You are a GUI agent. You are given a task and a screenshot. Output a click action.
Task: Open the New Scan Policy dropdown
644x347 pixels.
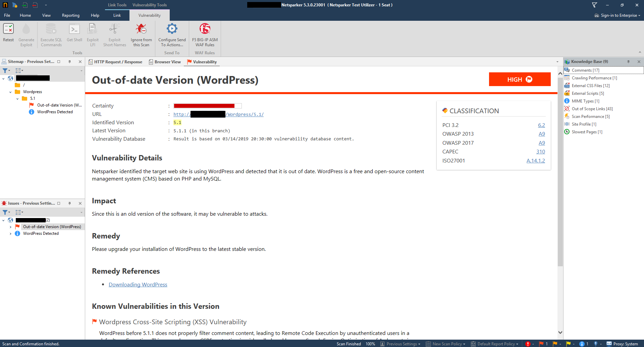[x=445, y=344]
